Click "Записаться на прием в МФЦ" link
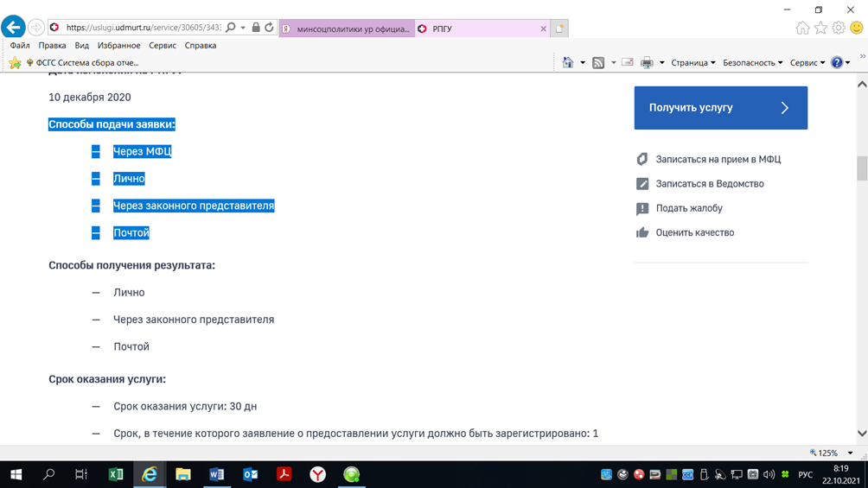The width and height of the screenshot is (868, 488). [x=718, y=160]
